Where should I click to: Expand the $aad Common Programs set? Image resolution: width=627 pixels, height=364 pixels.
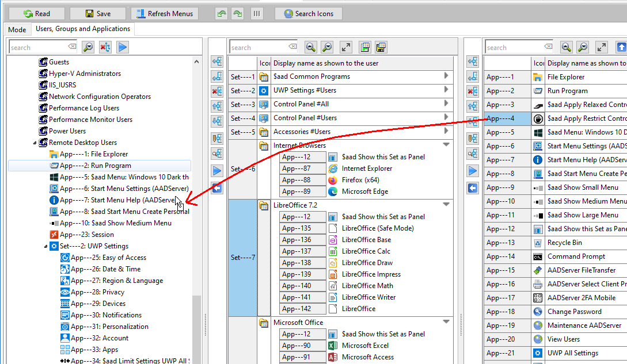click(x=446, y=76)
